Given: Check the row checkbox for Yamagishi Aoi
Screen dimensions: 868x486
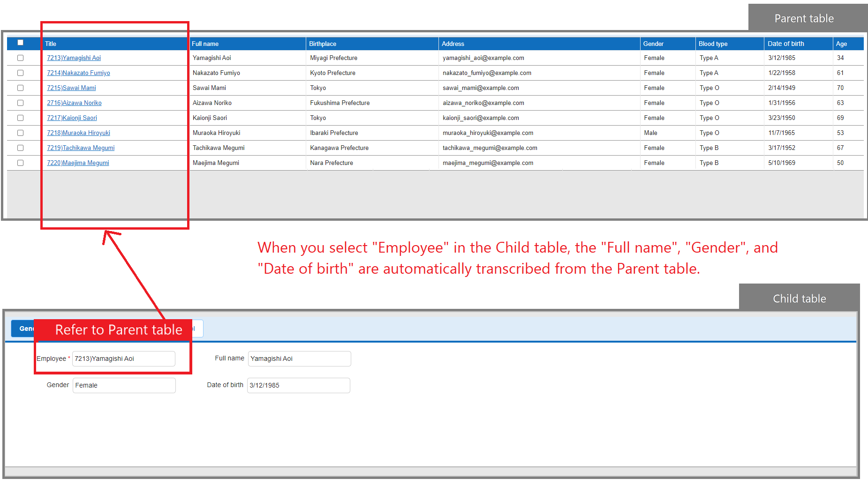Looking at the screenshot, I should coord(20,58).
